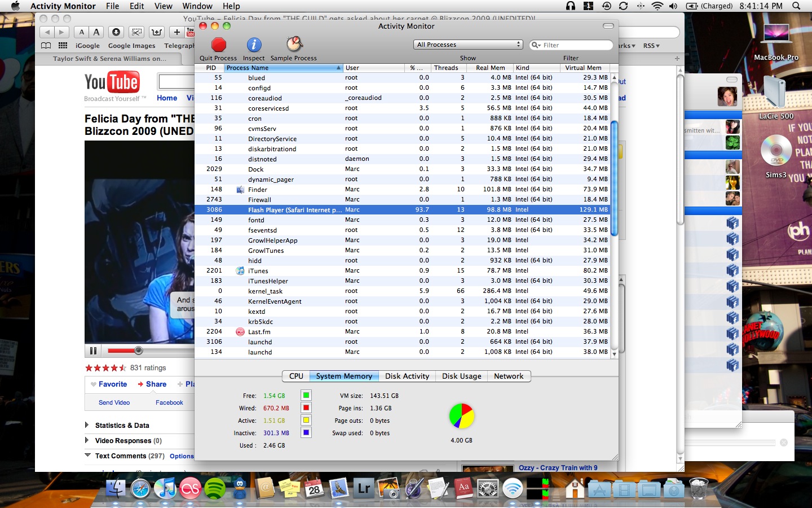The width and height of the screenshot is (812, 508).
Task: Pause the YouTube video
Action: coord(93,351)
